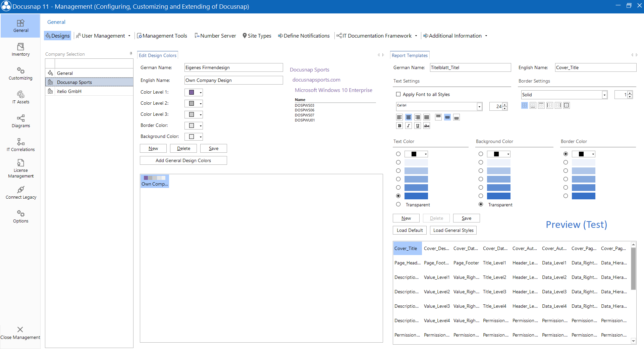
Task: Set Text Color to Transparent
Action: tap(398, 204)
